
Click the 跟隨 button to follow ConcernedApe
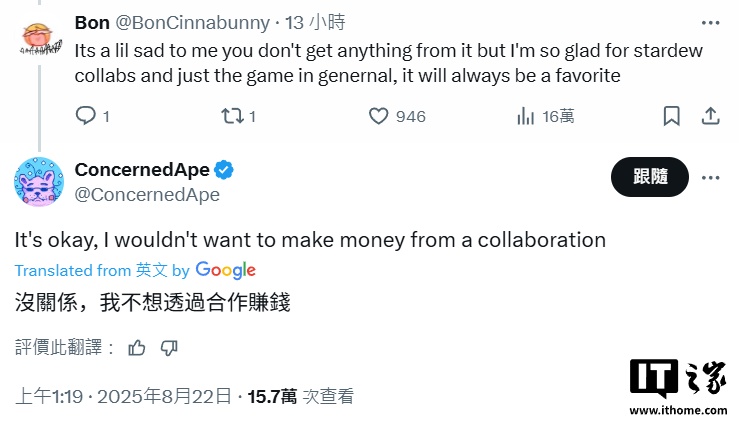pos(650,177)
